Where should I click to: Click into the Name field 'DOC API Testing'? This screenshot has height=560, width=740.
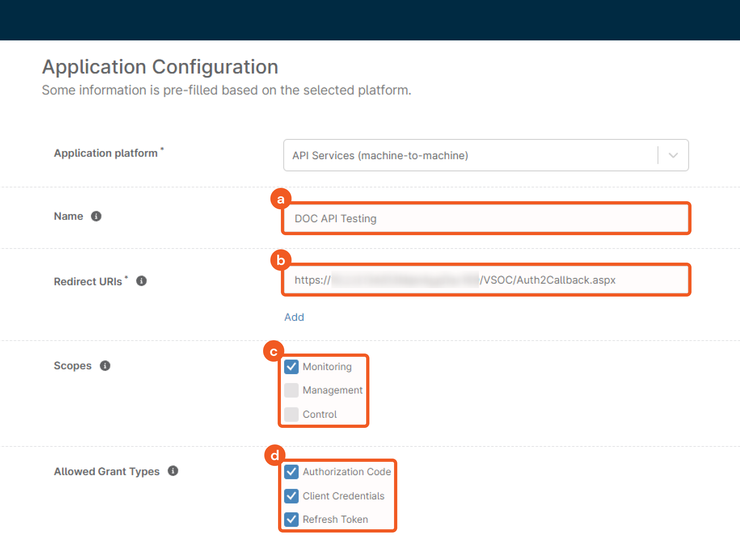click(485, 219)
